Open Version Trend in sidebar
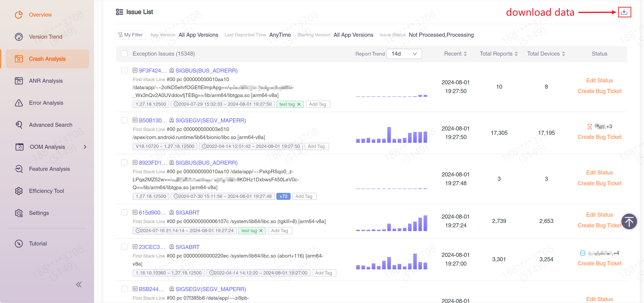Viewport: 644px width, 303px height. tap(47, 37)
